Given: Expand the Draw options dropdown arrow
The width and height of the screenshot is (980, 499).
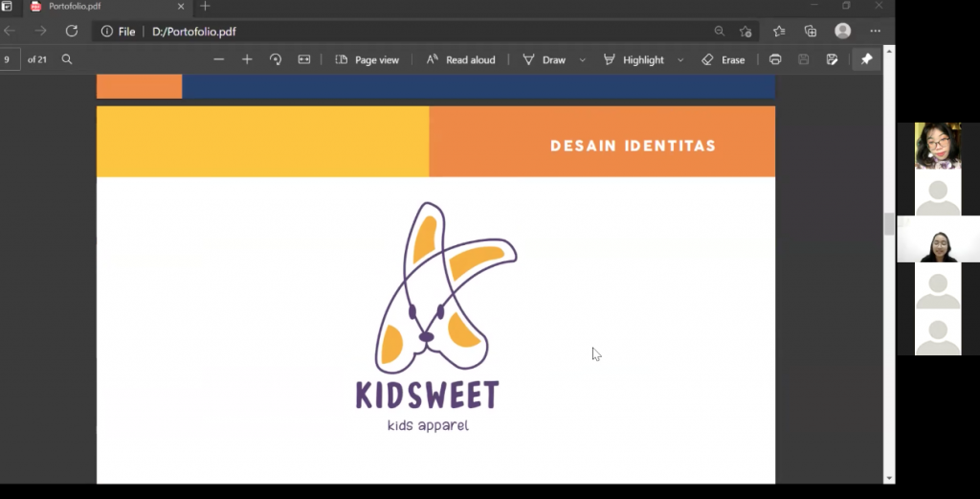Looking at the screenshot, I should pyautogui.click(x=582, y=59).
